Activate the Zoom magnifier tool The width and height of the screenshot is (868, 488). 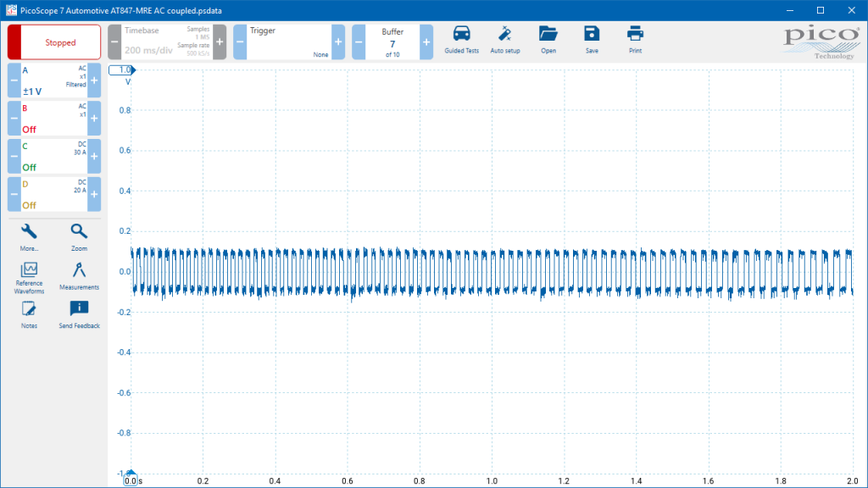click(79, 237)
